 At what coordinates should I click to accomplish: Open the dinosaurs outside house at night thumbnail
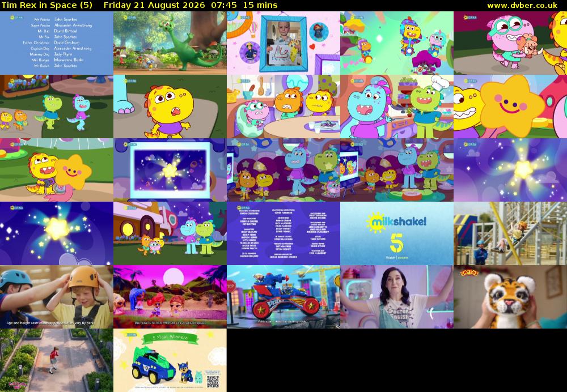170,233
